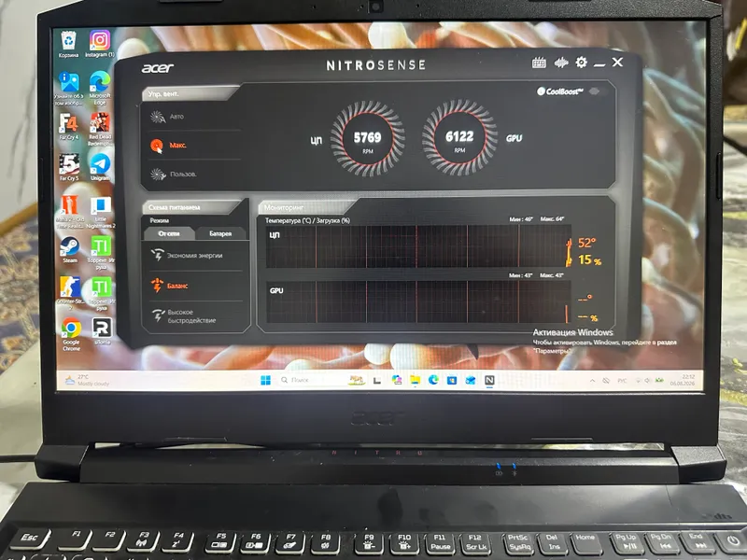The width and height of the screenshot is (747, 560).
Task: Click the ЦП temperature reading 52°
Action: tap(587, 243)
